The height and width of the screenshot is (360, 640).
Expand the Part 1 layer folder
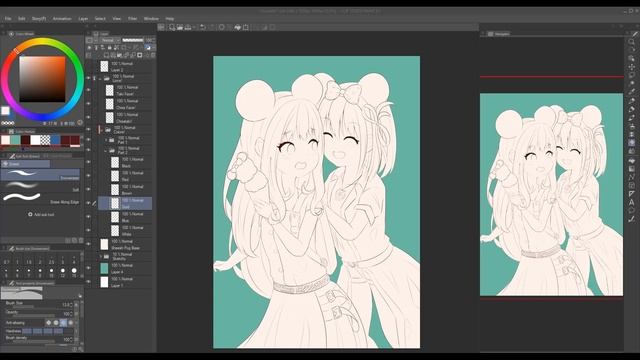(x=106, y=140)
